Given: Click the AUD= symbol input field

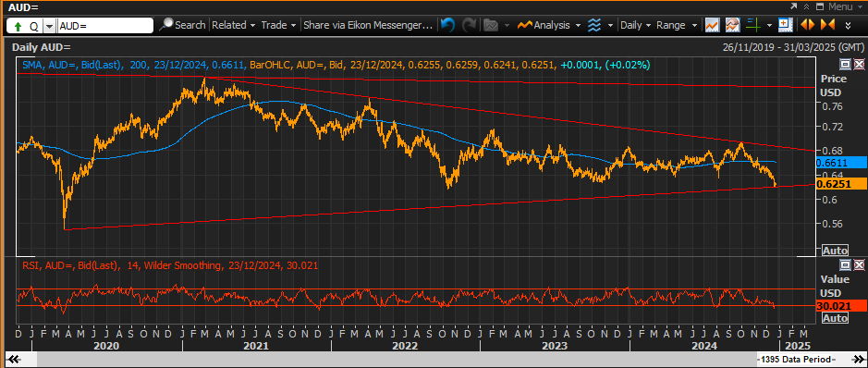Looking at the screenshot, I should (105, 26).
